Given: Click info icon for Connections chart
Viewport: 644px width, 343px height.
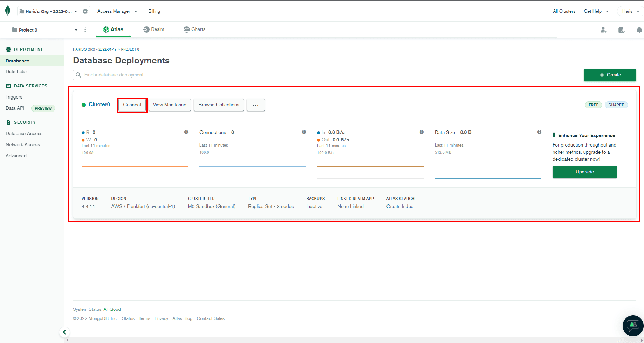Looking at the screenshot, I should coord(304,132).
